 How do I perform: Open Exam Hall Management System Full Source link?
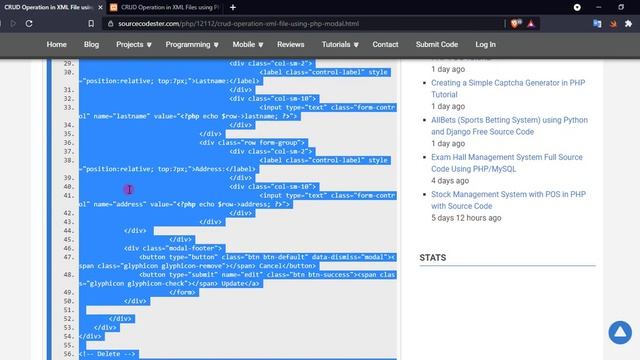coord(507,163)
